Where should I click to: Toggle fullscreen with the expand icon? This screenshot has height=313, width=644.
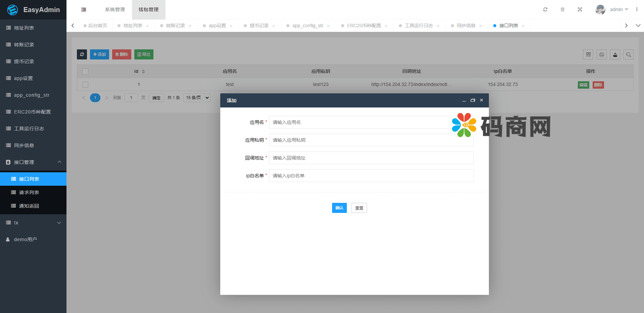[580, 9]
